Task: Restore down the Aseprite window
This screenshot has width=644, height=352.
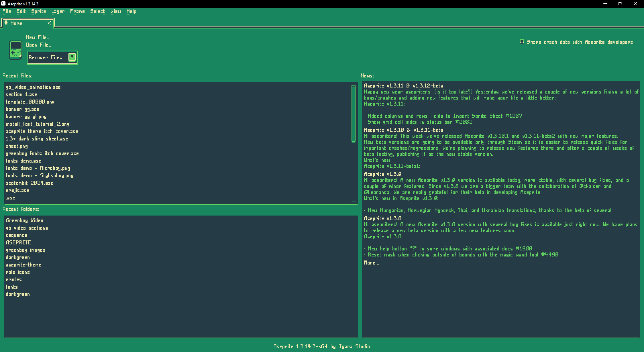Action: coord(620,4)
